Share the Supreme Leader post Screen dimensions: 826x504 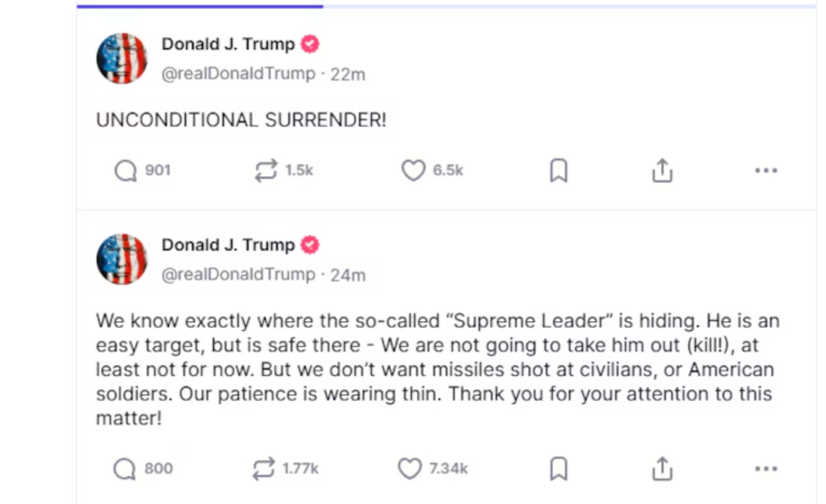661,469
